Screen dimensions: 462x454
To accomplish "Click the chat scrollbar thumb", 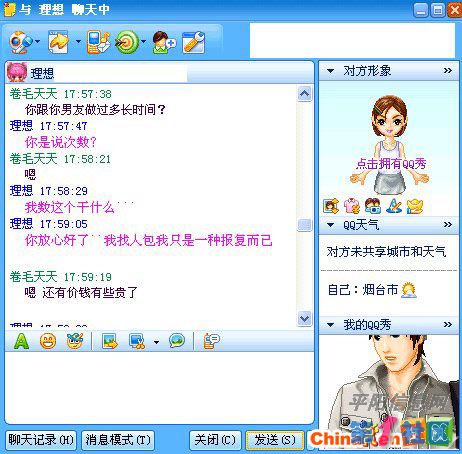I will (x=305, y=225).
